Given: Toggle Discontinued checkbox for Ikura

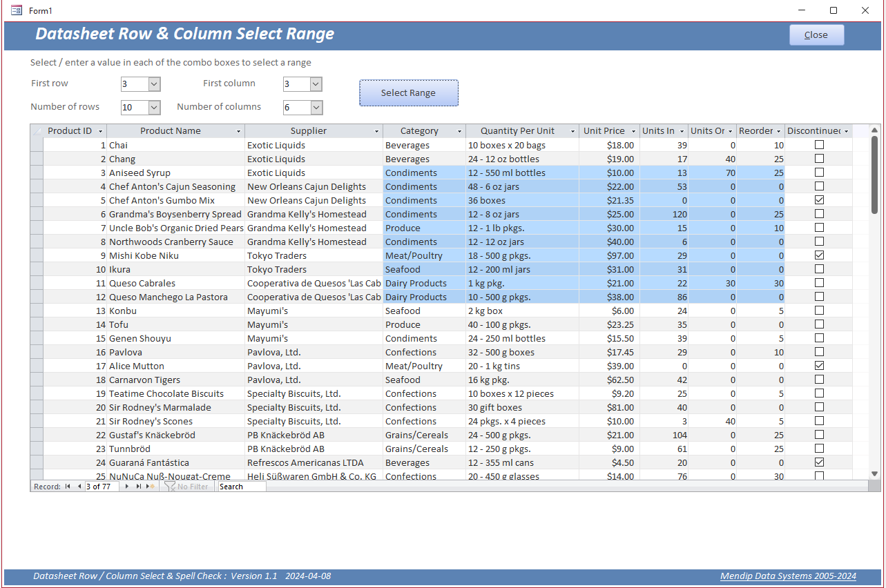Looking at the screenshot, I should (819, 269).
